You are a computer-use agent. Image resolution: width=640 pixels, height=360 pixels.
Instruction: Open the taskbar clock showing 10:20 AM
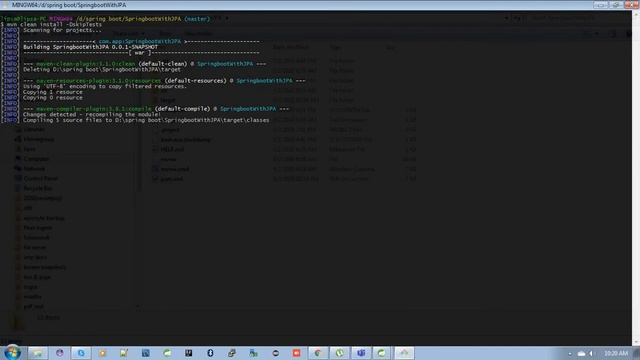(616, 353)
